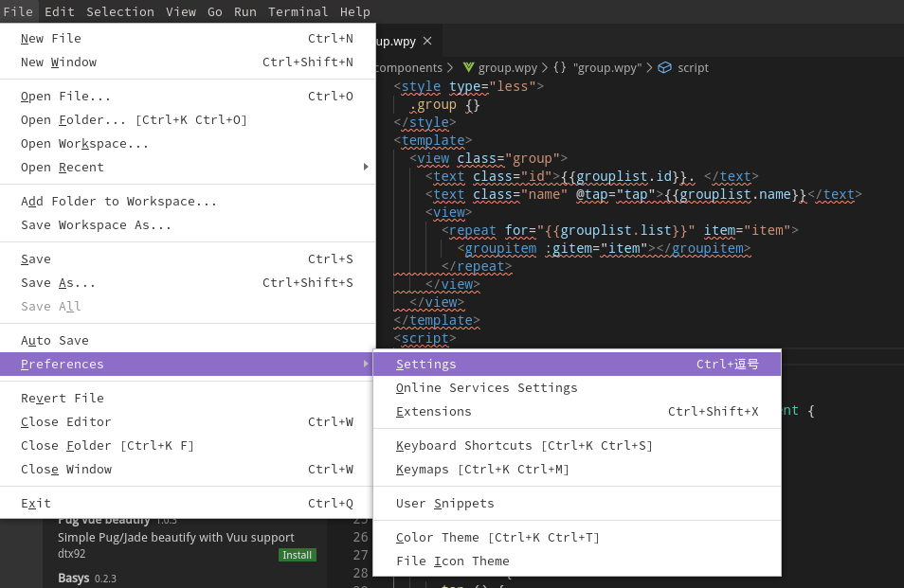Screen dimensions: 904x588
Task: Select Settings from the Preferences submenu
Action: tap(425, 364)
